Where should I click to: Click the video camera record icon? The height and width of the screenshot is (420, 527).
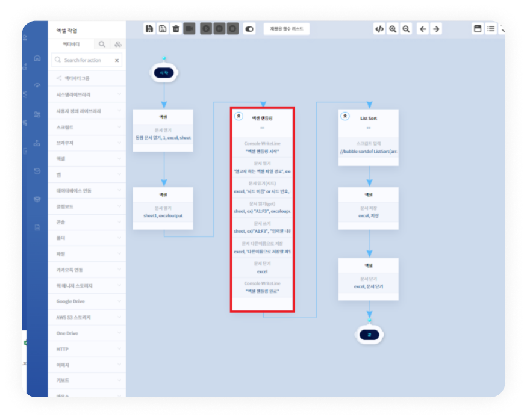[189, 29]
